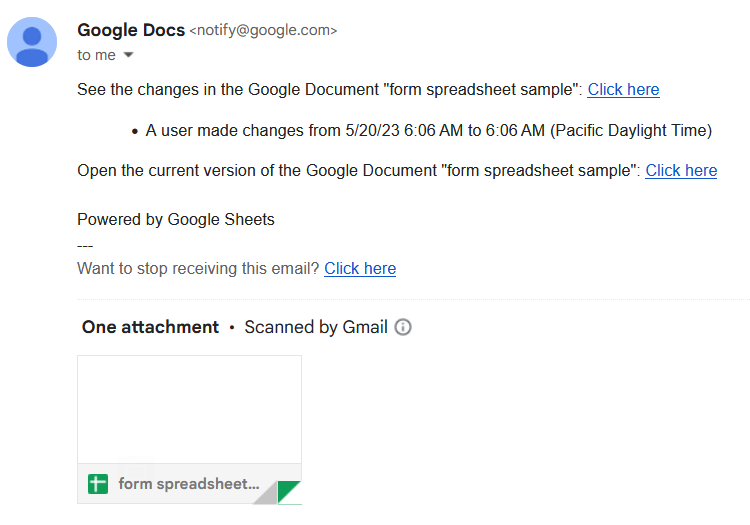Expand recipient details arrow beside "to me"
Screen dimensions: 750x525
pos(128,55)
